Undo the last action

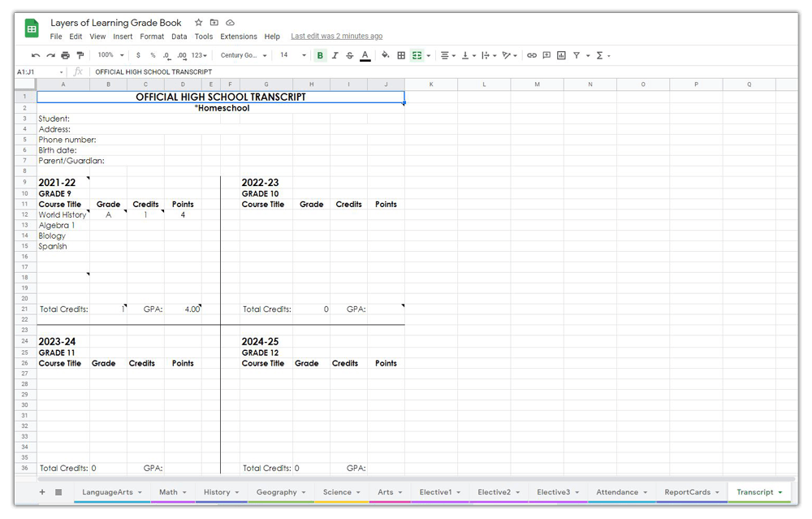pyautogui.click(x=35, y=55)
